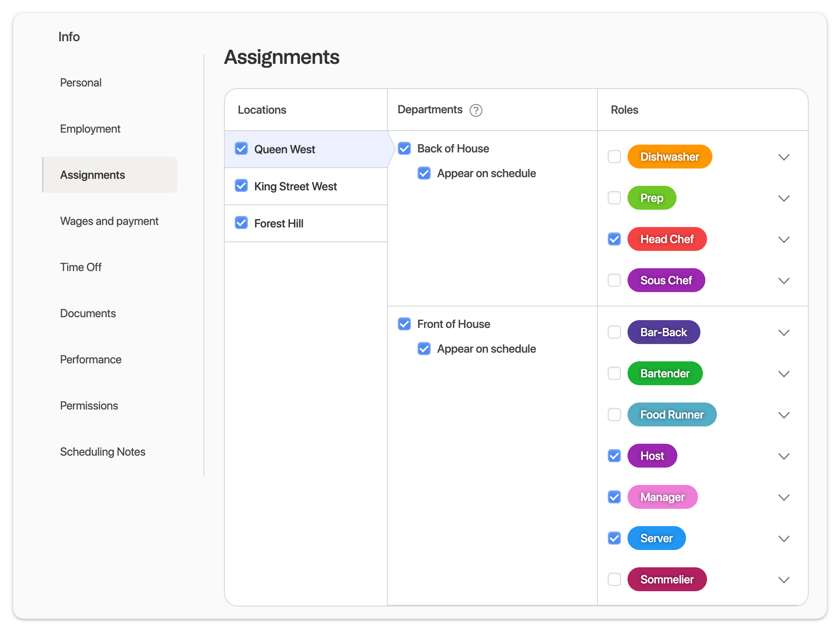840x632 pixels.
Task: Uncheck the King Street West location
Action: click(241, 186)
